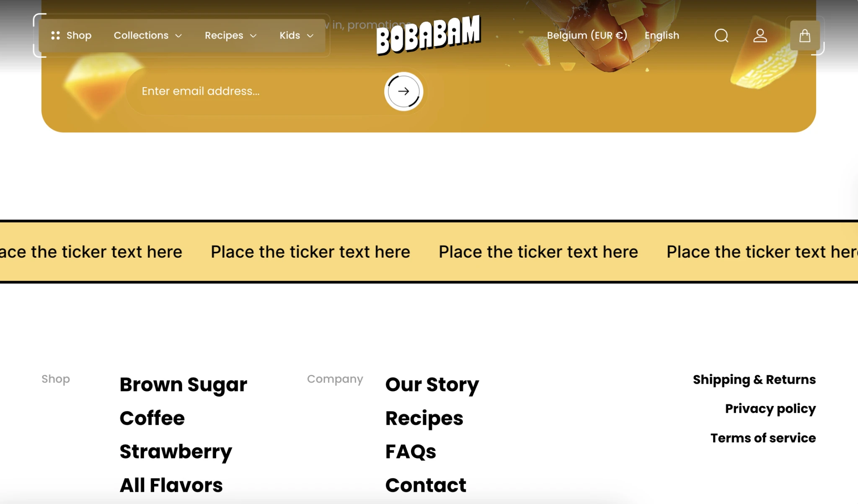The width and height of the screenshot is (858, 504).
Task: Open the Our Story page
Action: 432,385
